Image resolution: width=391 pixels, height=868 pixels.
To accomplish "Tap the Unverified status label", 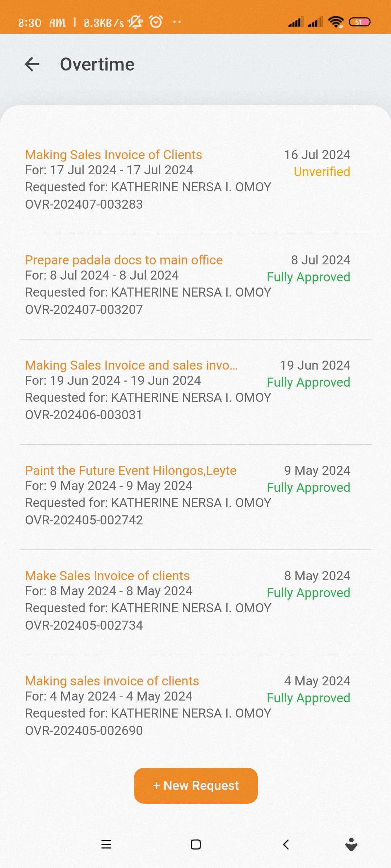I will tap(322, 172).
